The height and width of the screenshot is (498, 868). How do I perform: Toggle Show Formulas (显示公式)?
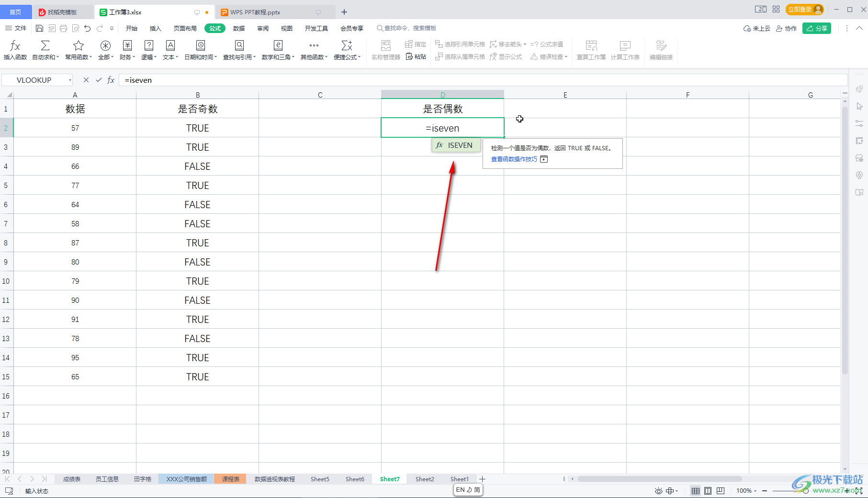[x=506, y=56]
